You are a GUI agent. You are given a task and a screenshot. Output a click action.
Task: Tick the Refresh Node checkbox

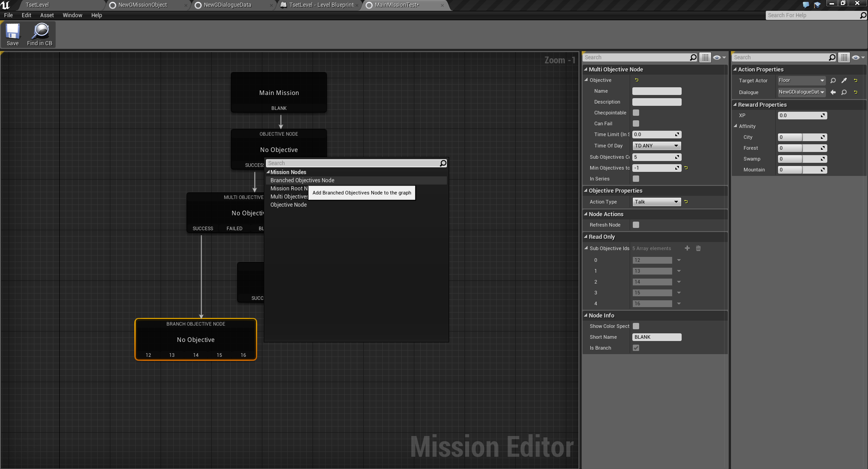[636, 225]
